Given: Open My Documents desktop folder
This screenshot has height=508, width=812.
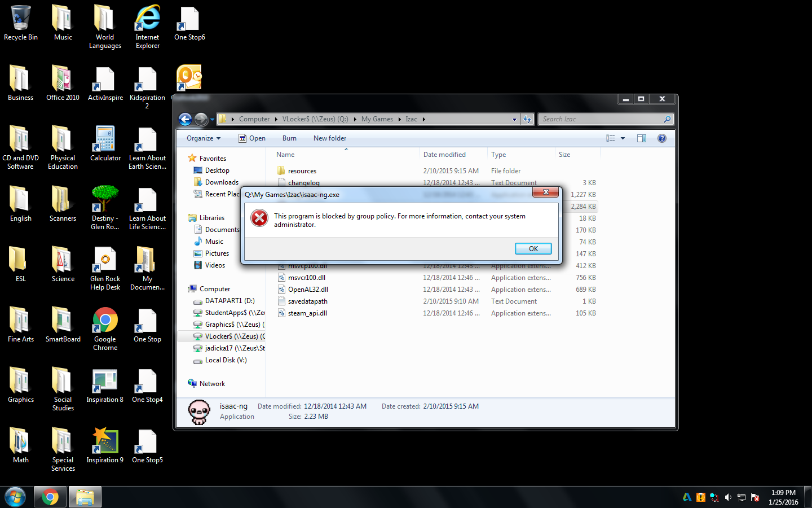Looking at the screenshot, I should [x=147, y=269].
